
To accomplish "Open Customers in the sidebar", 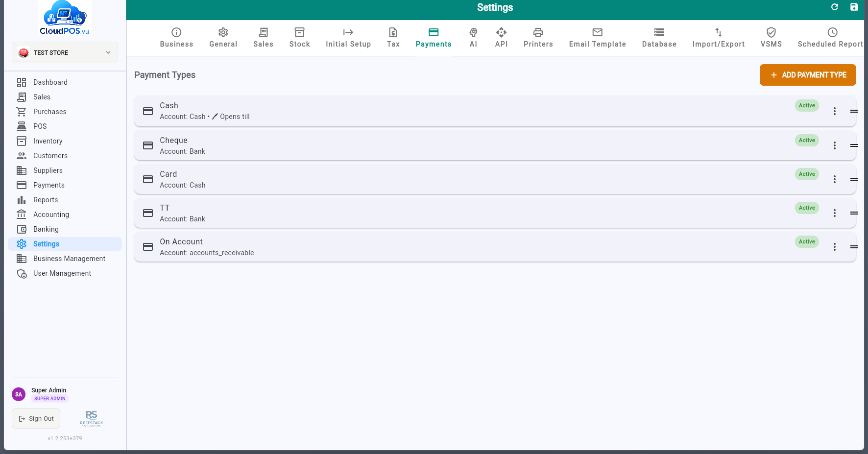I will (x=65, y=156).
